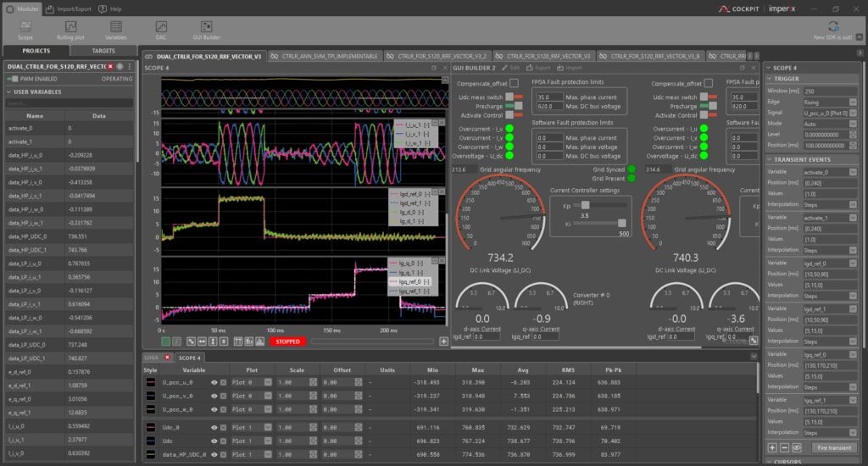The image size is (868, 466).
Task: Open the DAC module
Action: [x=161, y=30]
